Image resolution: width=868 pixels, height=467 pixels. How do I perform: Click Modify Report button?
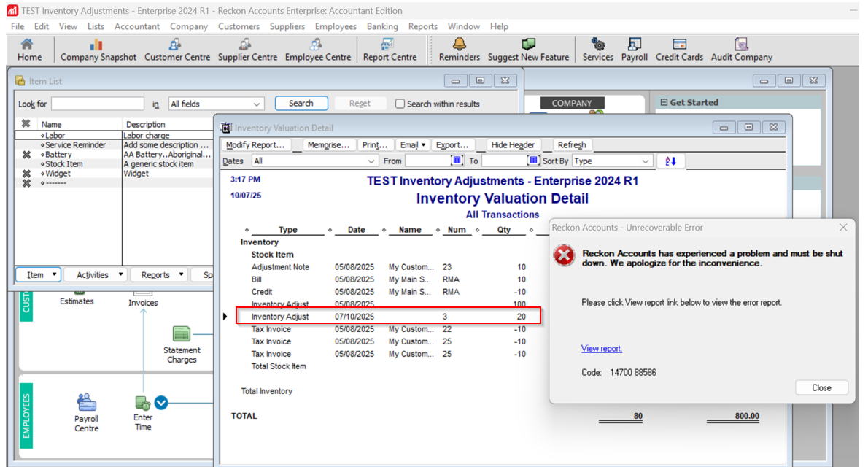(x=255, y=145)
